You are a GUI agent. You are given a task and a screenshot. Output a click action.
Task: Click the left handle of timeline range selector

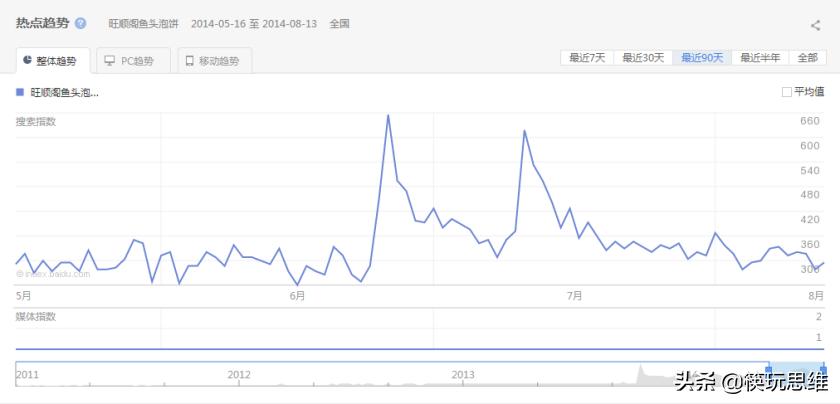pos(769,370)
